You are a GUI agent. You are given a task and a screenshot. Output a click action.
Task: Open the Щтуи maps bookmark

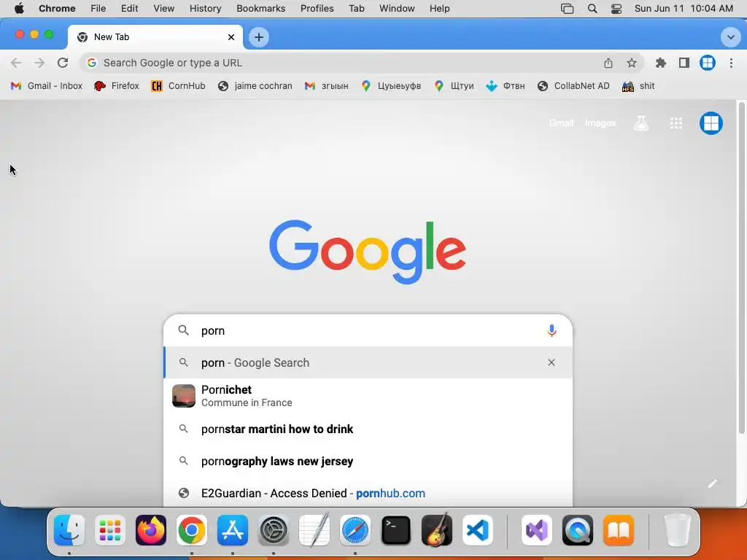coord(454,86)
